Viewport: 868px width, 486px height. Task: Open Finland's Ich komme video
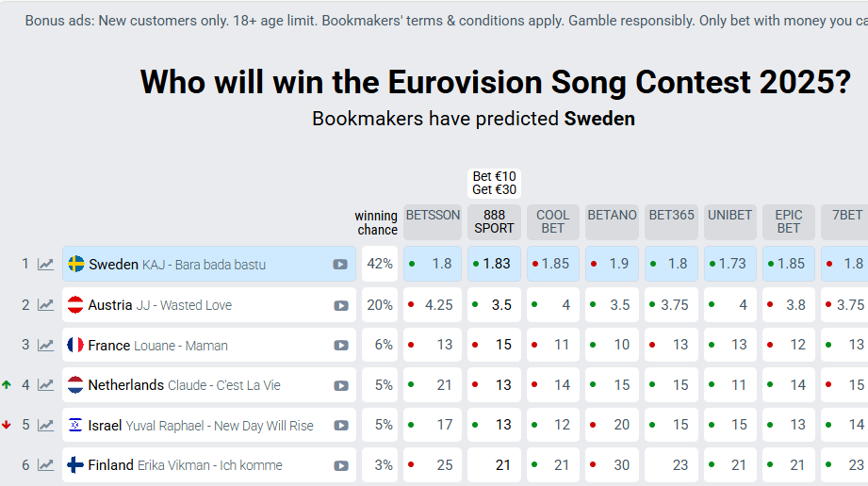[x=340, y=465]
